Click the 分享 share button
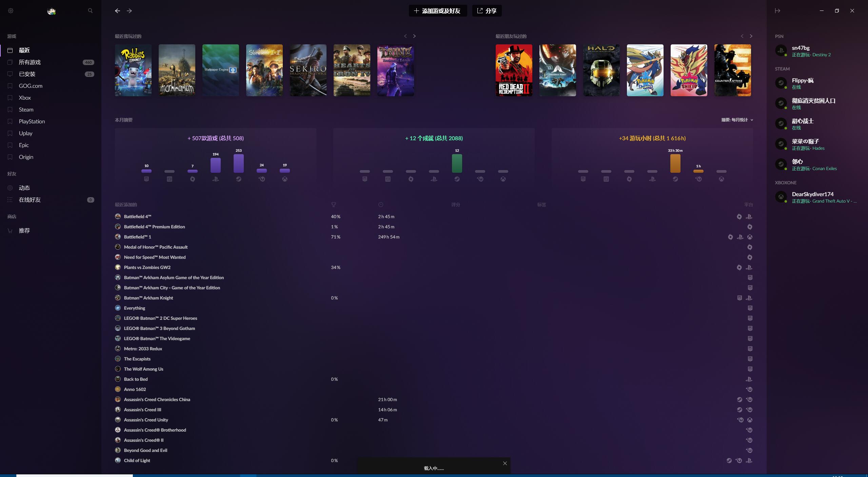 (487, 11)
